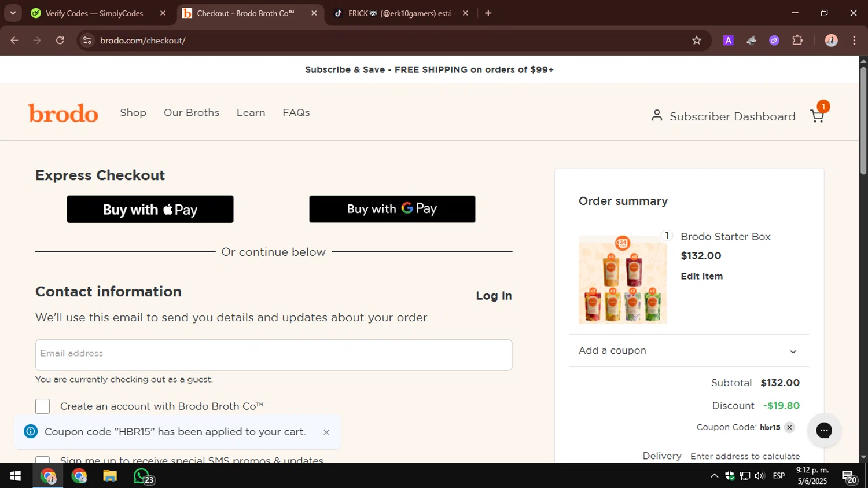Open the FAQs page

(296, 113)
